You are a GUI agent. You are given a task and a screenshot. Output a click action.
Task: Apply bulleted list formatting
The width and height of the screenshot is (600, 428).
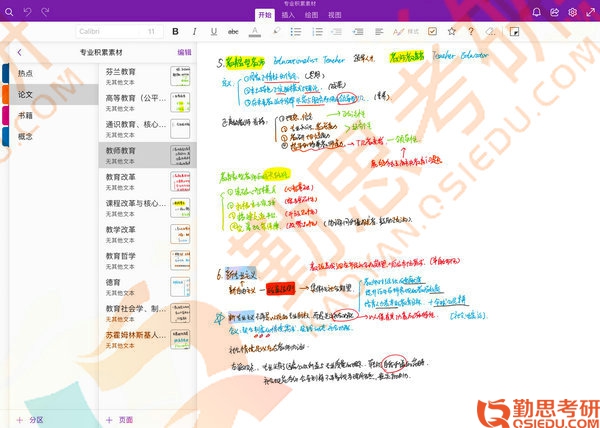click(x=296, y=32)
